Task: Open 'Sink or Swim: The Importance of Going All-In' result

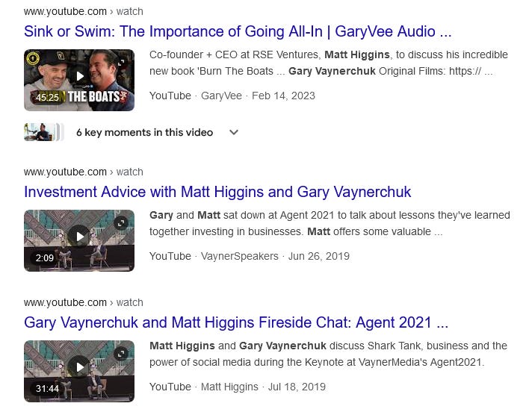Action: click(238, 31)
